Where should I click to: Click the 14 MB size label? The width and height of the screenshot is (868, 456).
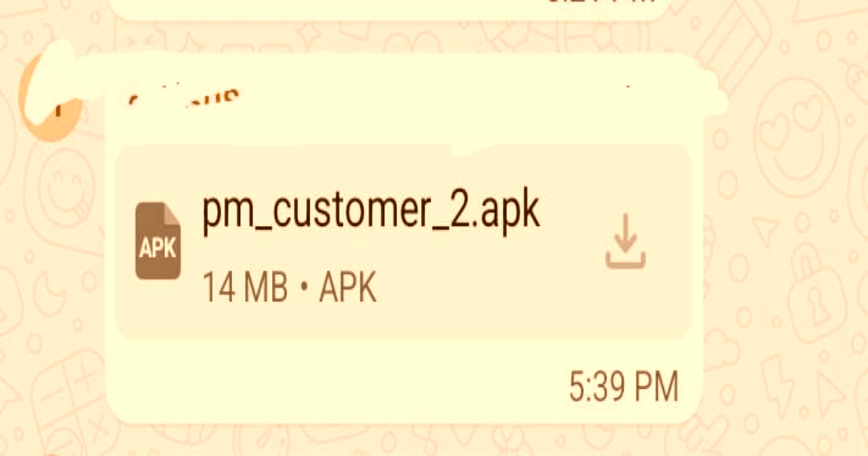tap(245, 289)
